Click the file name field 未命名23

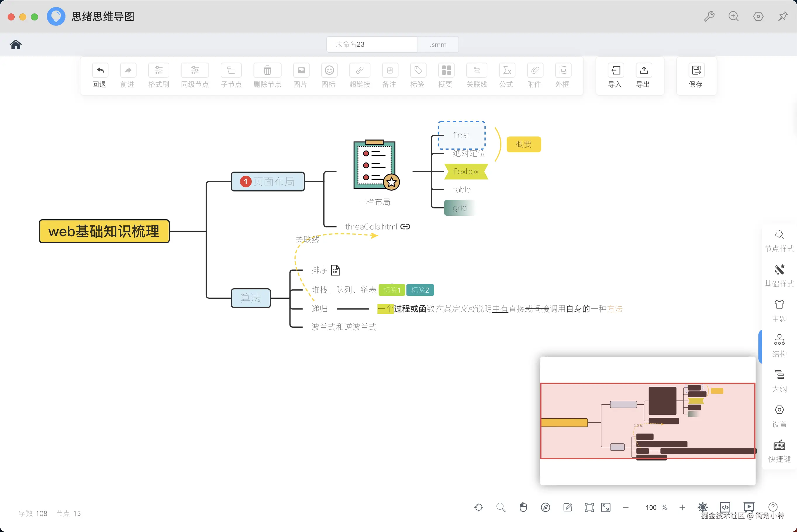pyautogui.click(x=372, y=44)
